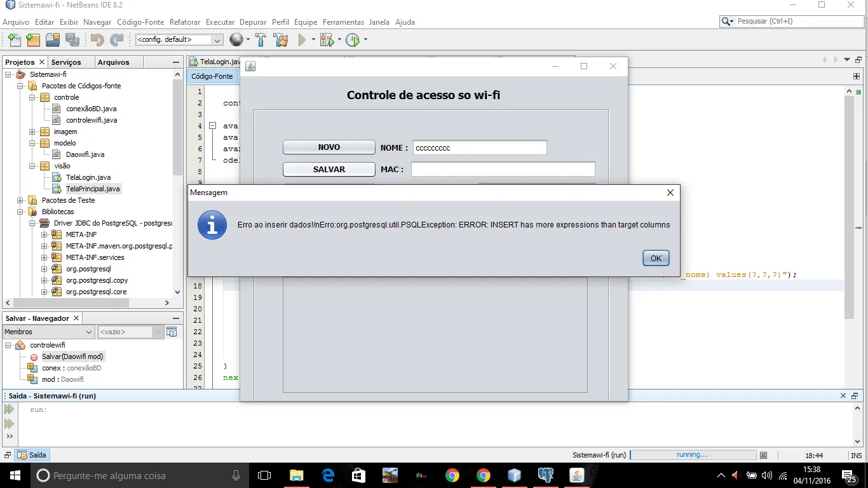
Task: Expand the META-INF.services library node
Action: (x=44, y=257)
